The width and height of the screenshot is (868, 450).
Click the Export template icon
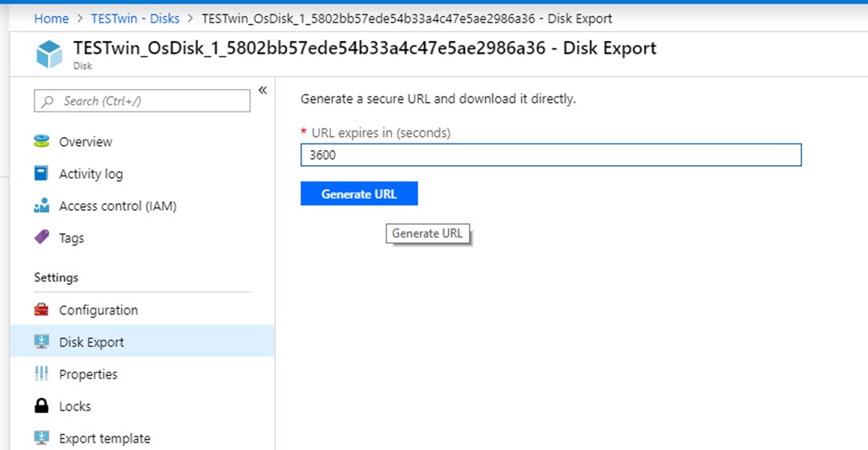point(42,438)
